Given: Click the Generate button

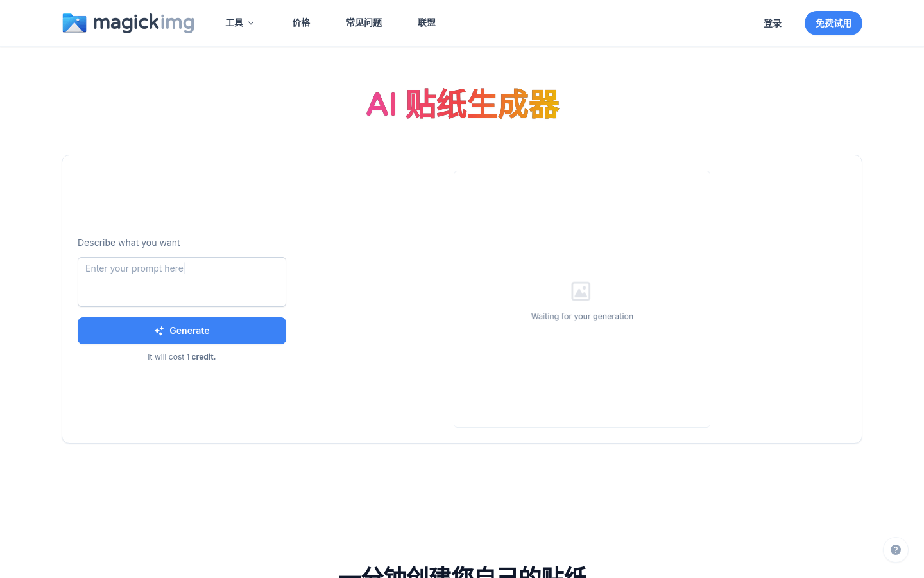Looking at the screenshot, I should [182, 331].
